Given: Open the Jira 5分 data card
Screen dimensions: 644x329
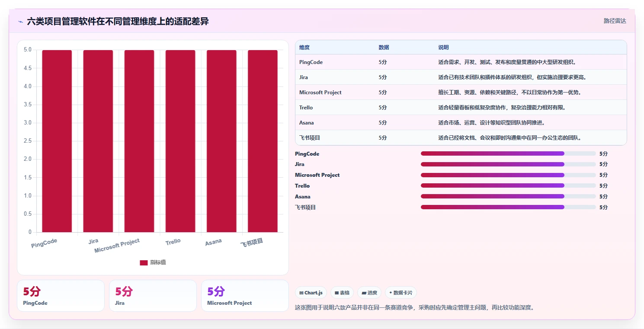Looking at the screenshot, I should [153, 296].
